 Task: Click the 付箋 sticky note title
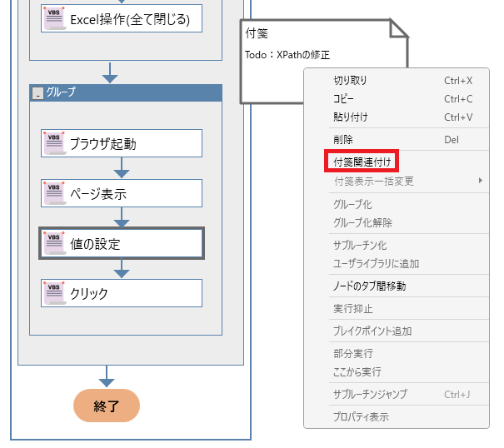click(x=256, y=34)
